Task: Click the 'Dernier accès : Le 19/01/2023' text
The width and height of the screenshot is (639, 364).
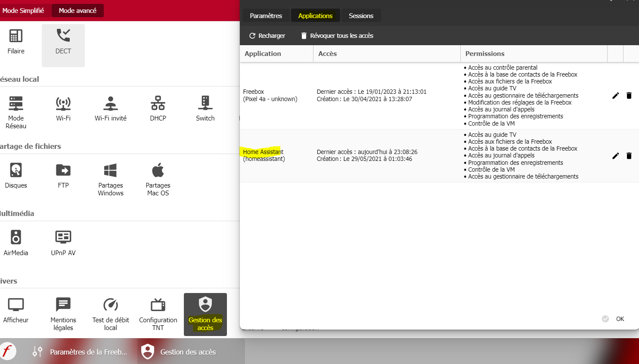Action: pos(372,92)
